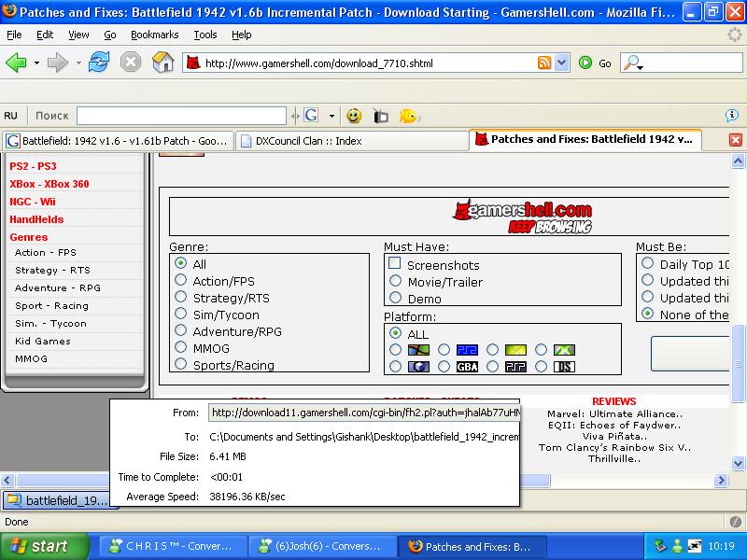Open the Google search engine dropdown arrow

click(x=331, y=116)
